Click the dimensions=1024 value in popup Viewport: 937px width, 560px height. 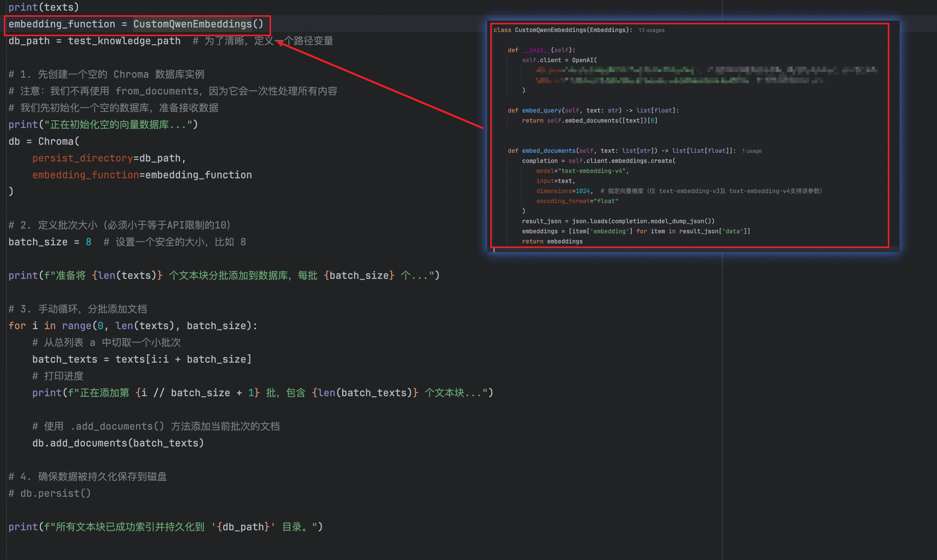click(582, 191)
